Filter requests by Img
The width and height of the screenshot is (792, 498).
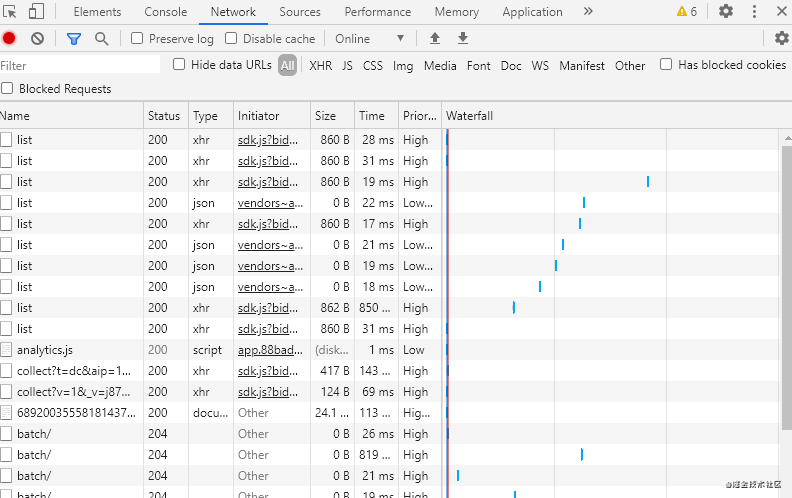(403, 66)
